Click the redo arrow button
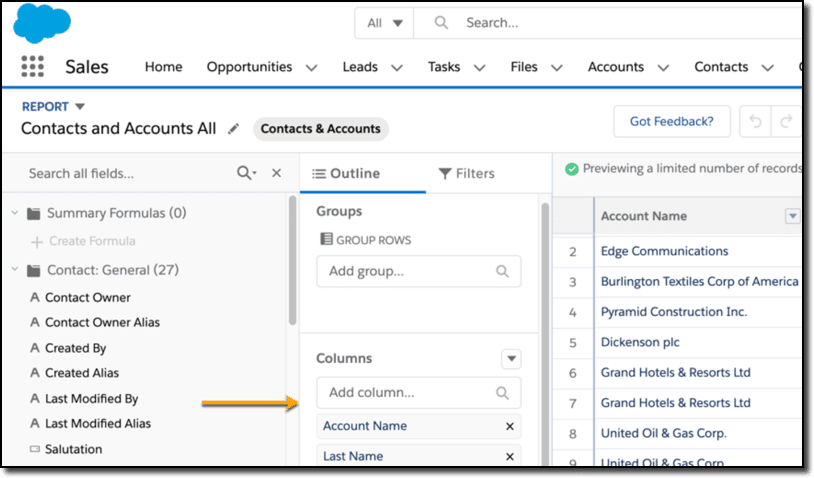Screen dimensions: 814x478 pos(786,121)
